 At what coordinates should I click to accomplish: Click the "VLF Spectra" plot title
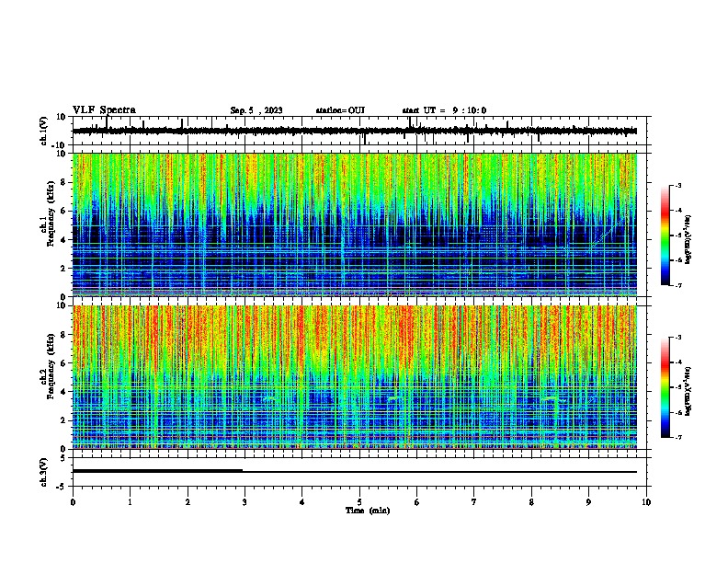pos(104,110)
